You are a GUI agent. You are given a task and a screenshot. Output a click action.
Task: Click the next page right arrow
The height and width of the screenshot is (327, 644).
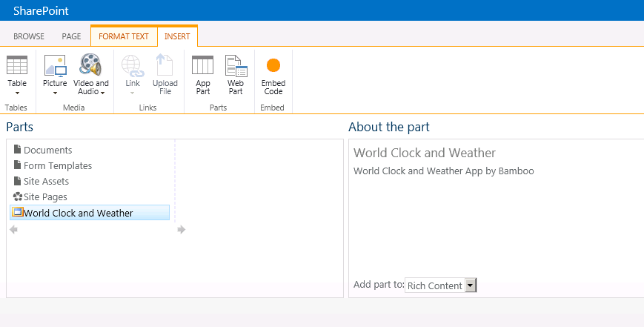coord(182,230)
